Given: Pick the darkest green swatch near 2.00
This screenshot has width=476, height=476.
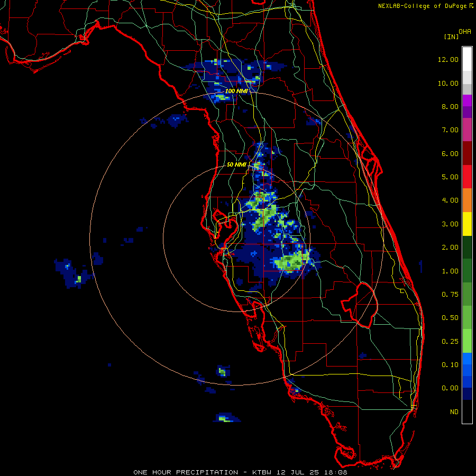Looking at the screenshot, I should (467, 247).
